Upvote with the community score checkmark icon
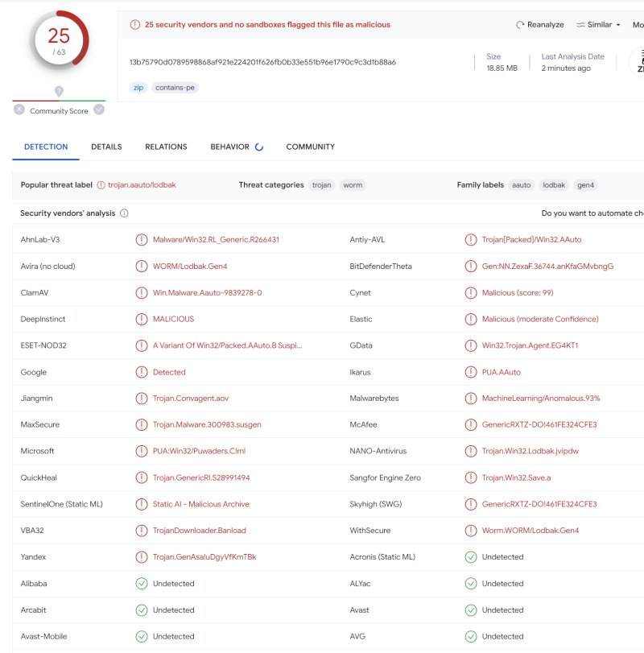644x653 pixels. click(x=99, y=110)
